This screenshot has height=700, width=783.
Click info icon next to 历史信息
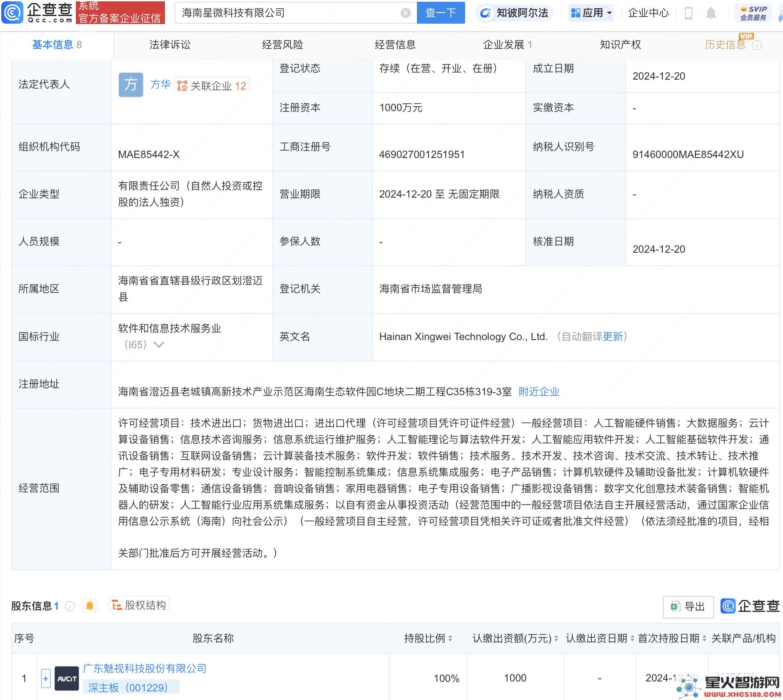point(757,45)
